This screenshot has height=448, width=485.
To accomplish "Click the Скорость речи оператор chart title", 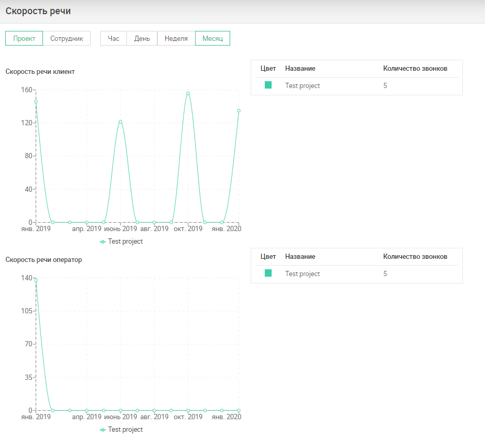I will point(44,260).
